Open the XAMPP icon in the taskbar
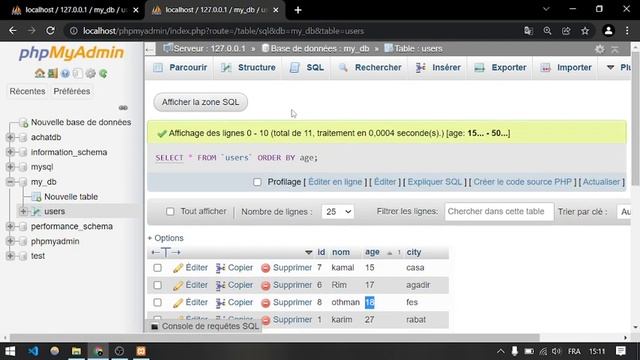This screenshot has height=360, width=640. [x=141, y=351]
